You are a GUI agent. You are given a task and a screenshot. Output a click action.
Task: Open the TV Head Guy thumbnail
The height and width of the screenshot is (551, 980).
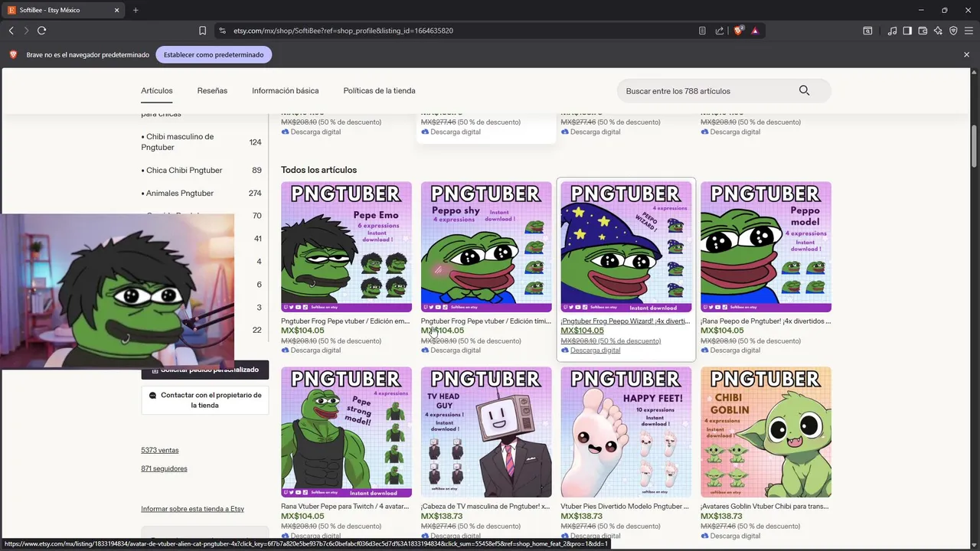click(x=486, y=432)
